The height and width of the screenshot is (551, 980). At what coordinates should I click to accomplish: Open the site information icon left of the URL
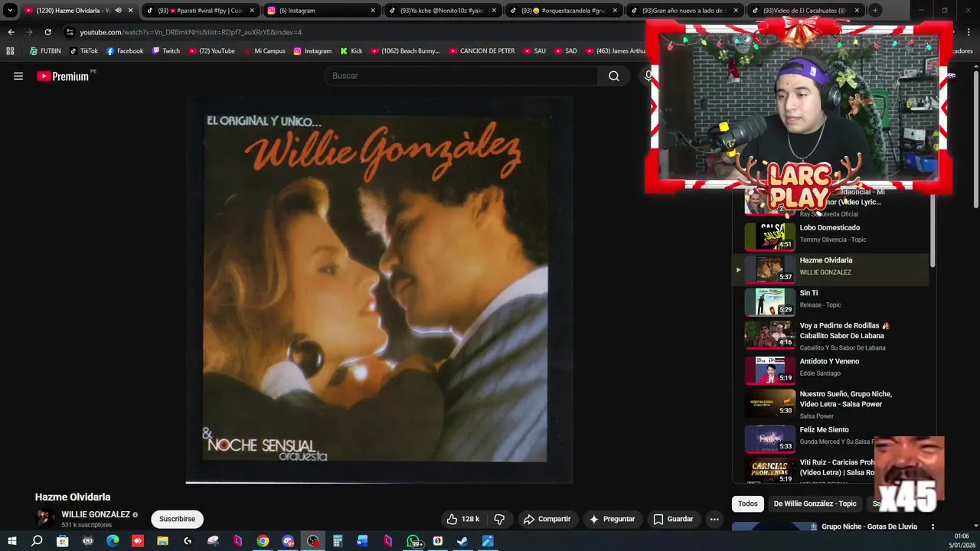click(x=70, y=32)
